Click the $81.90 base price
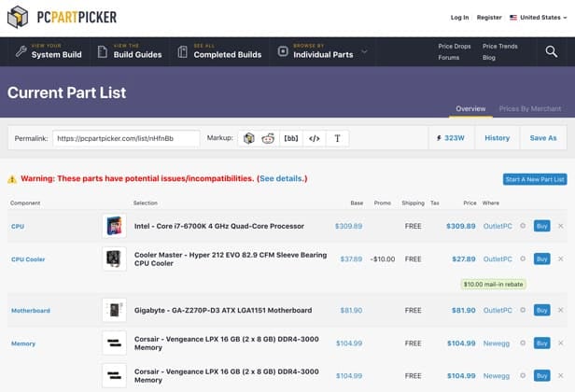Screen dimensions: 575x392 tap(351, 310)
